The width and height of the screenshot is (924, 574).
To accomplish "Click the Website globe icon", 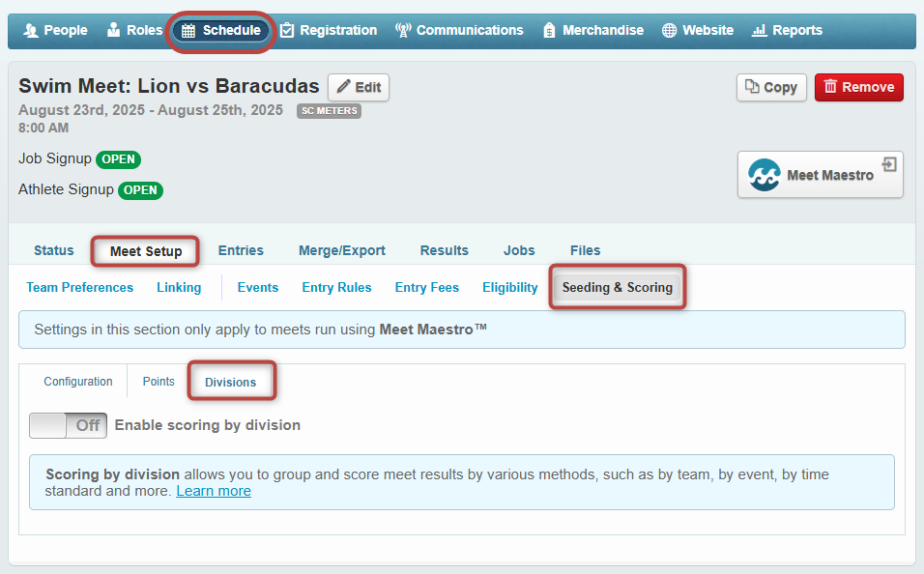I will pos(669,31).
